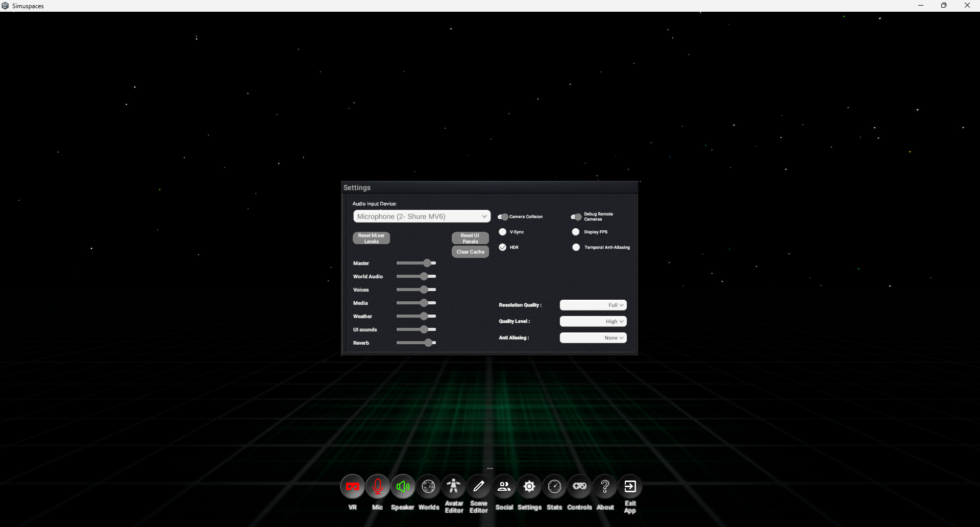Enable the V-Sync option

503,232
